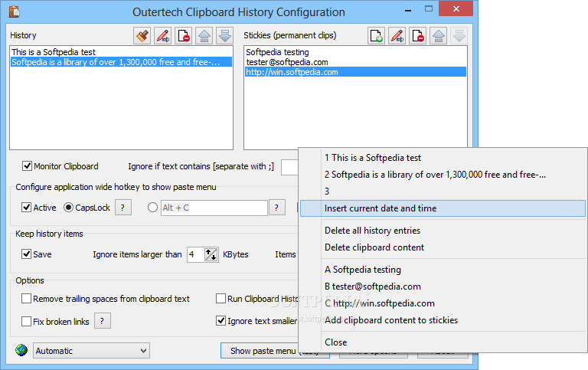Select sticky row tester@softpedia.com

click(355, 62)
